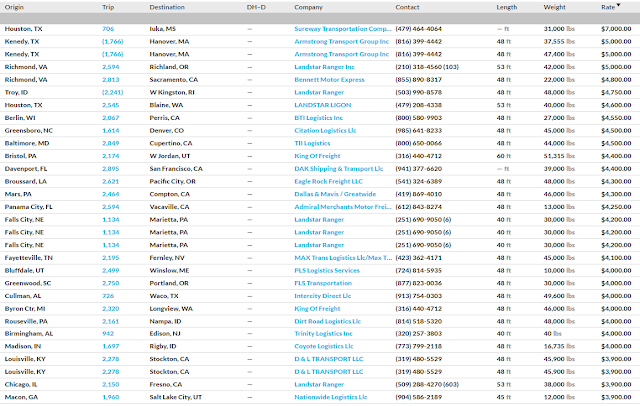This screenshot has width=640, height=406.
Task: Open Nationwide Logistics Llc link
Action: 331,397
